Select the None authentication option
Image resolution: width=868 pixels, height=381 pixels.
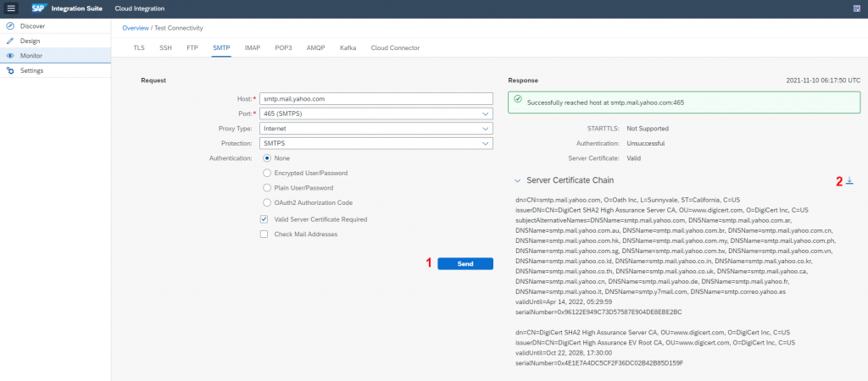267,158
